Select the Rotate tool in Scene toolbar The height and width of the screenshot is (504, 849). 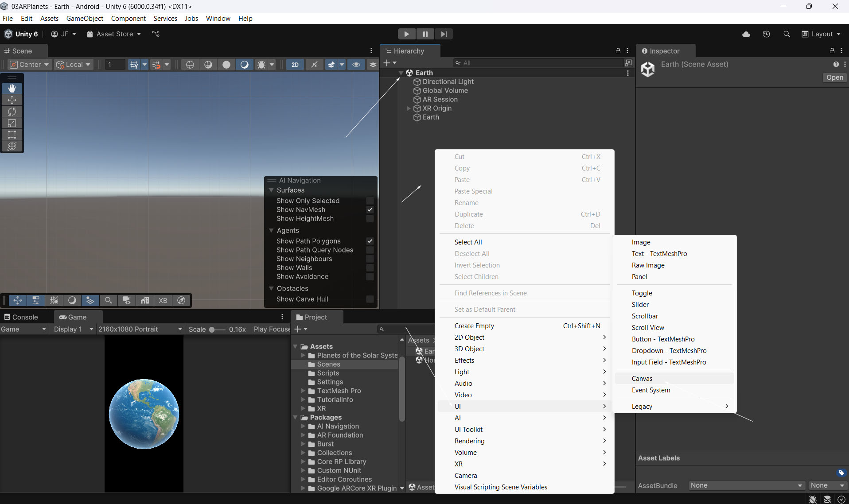pyautogui.click(x=12, y=112)
